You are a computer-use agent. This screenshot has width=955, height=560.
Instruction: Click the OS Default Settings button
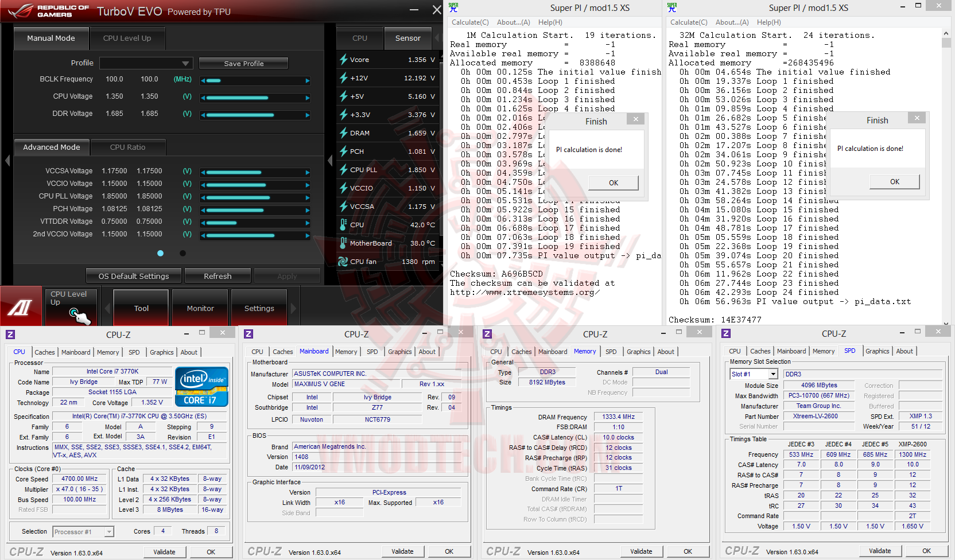tap(134, 276)
